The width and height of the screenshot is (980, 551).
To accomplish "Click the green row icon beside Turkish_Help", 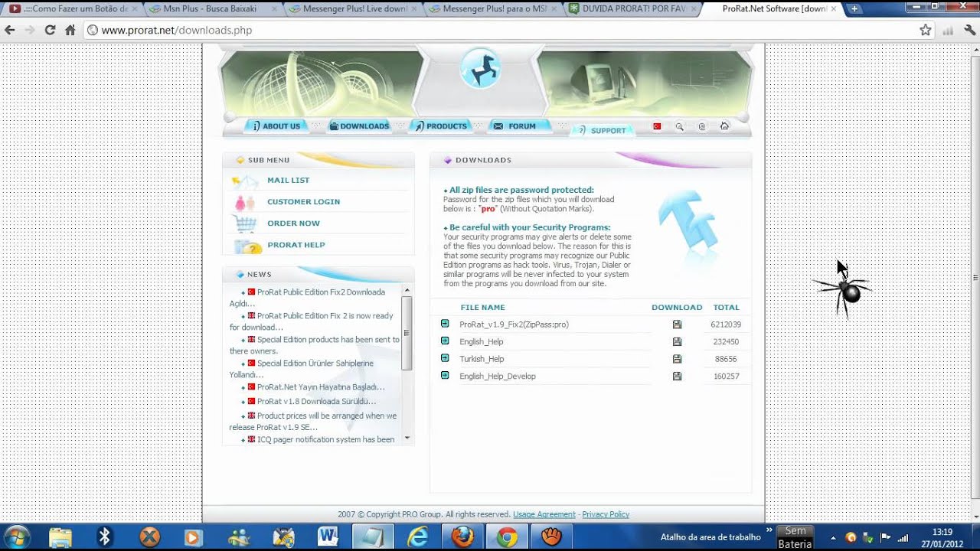I will tap(445, 358).
